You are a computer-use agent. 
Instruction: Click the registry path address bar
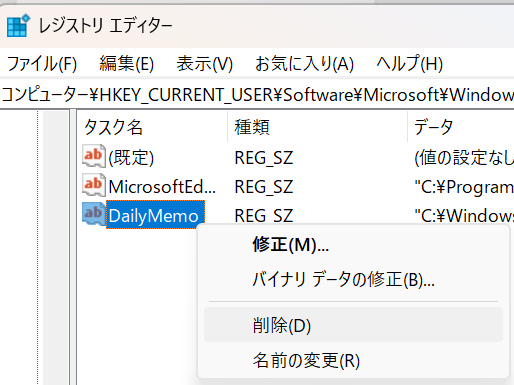257,95
